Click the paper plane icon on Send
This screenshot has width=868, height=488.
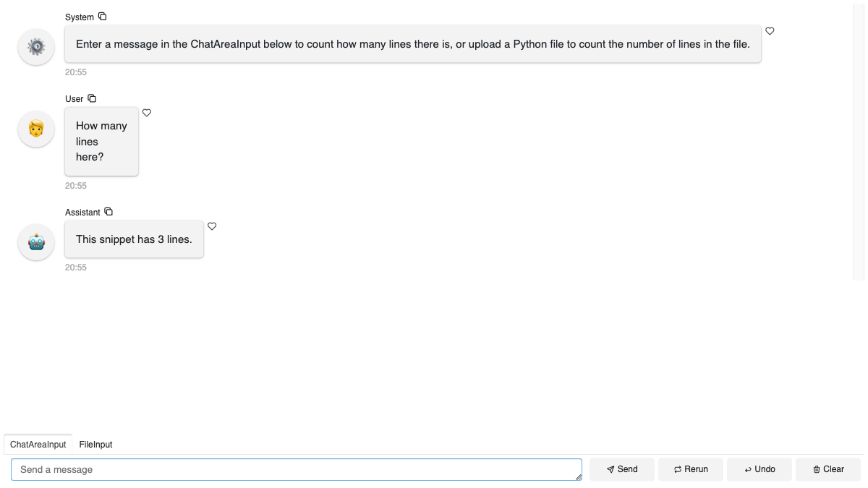coord(609,469)
